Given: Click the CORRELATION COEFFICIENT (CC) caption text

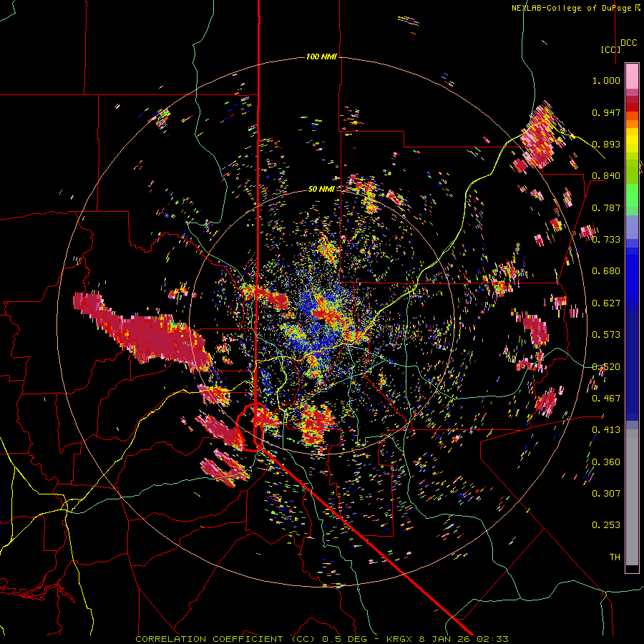Looking at the screenshot, I should click(225, 639).
